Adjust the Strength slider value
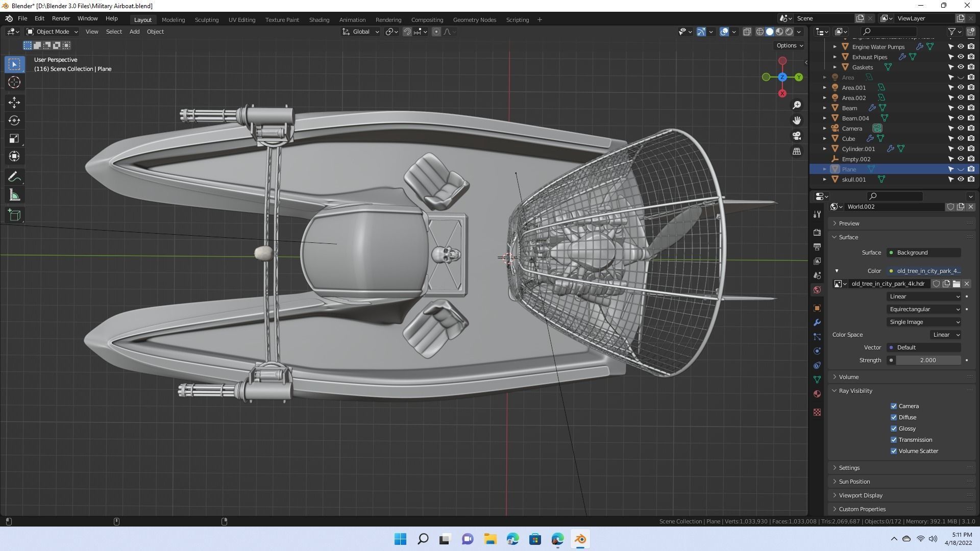The width and height of the screenshot is (980, 551). coord(927,360)
